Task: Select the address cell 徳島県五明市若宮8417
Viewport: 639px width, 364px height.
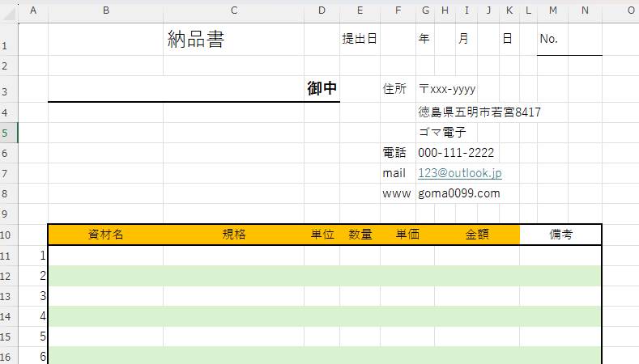Action: (479, 112)
